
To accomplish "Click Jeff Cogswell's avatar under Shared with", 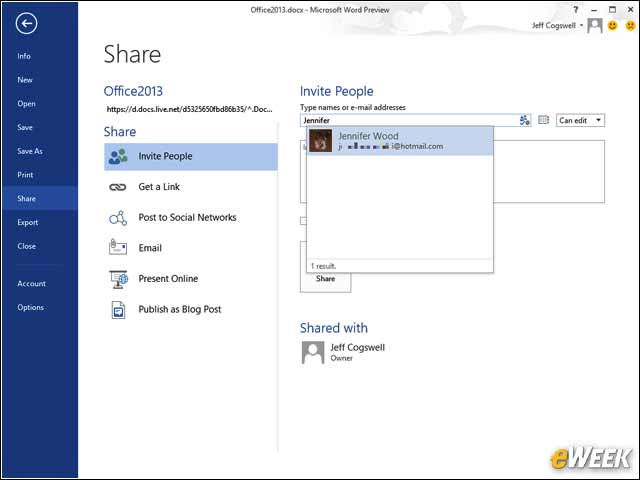I will coord(313,352).
